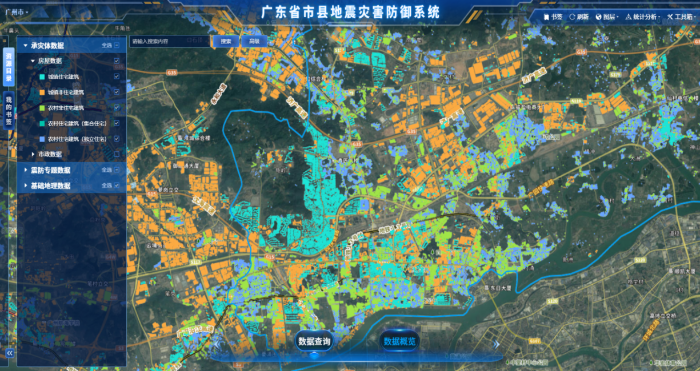
Task: Toggle 全选 checkbox for 承灾体数据
Action: [x=117, y=46]
